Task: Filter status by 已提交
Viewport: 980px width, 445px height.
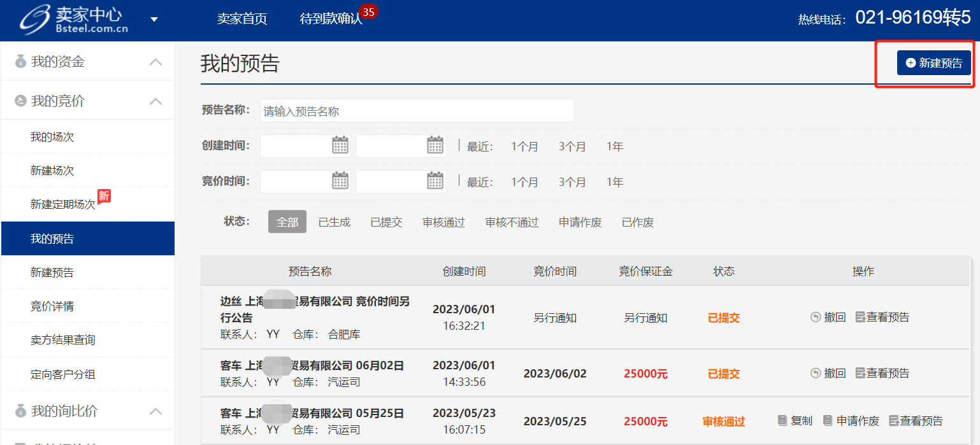Action: (x=386, y=222)
